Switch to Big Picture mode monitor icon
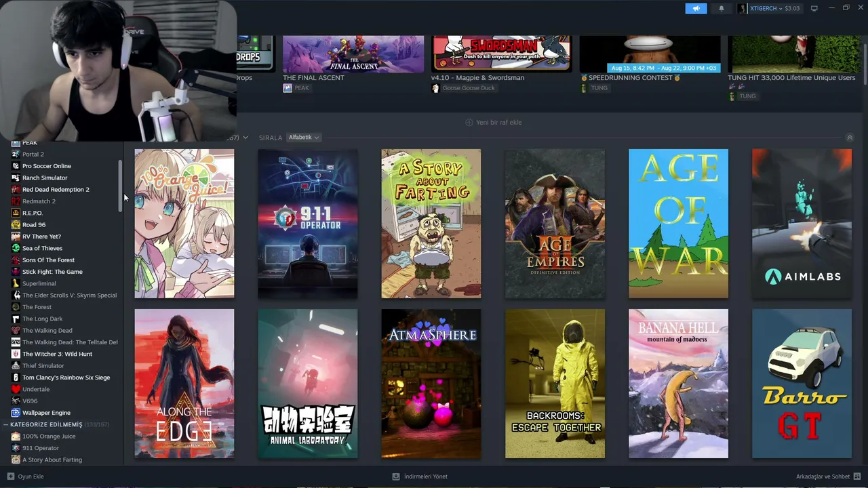This screenshot has width=868, height=488. [x=814, y=9]
